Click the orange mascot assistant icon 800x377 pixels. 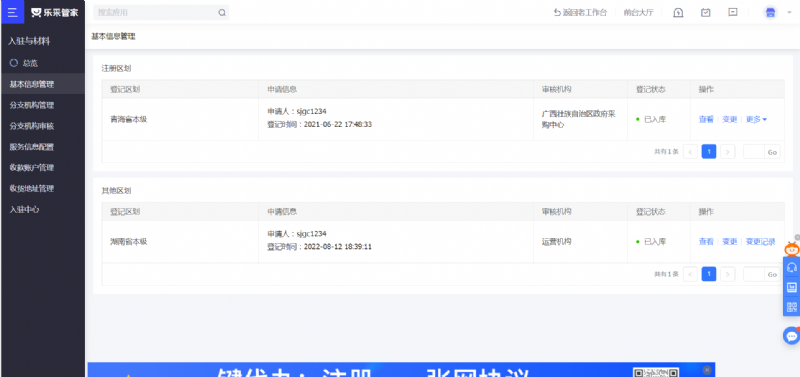[x=791, y=248]
